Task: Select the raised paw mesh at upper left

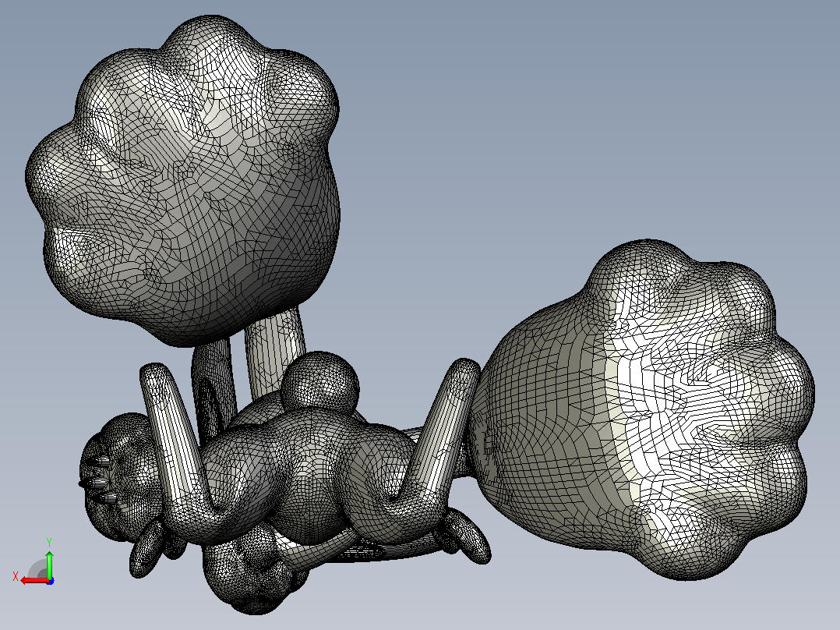Action: (x=182, y=180)
